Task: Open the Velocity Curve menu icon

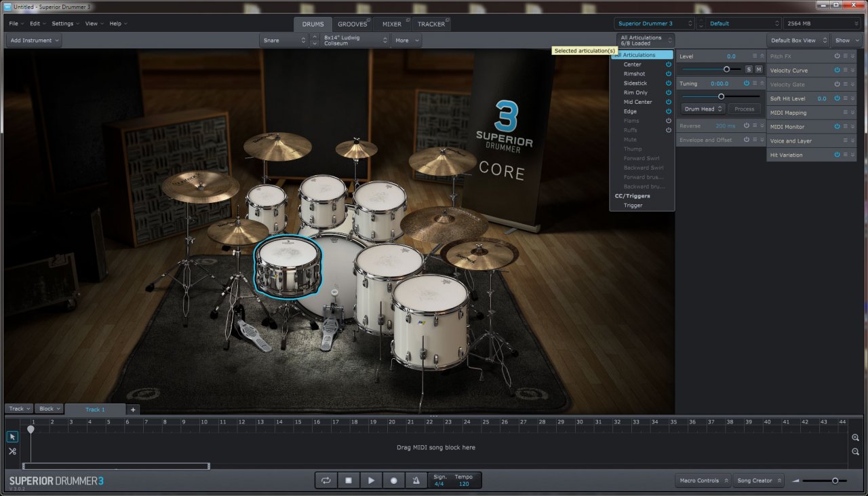Action: point(846,70)
